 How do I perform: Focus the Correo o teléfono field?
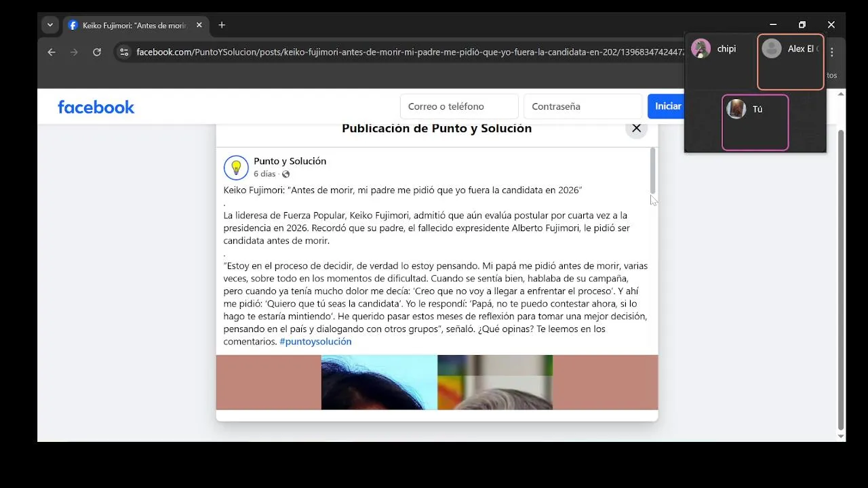tap(459, 106)
